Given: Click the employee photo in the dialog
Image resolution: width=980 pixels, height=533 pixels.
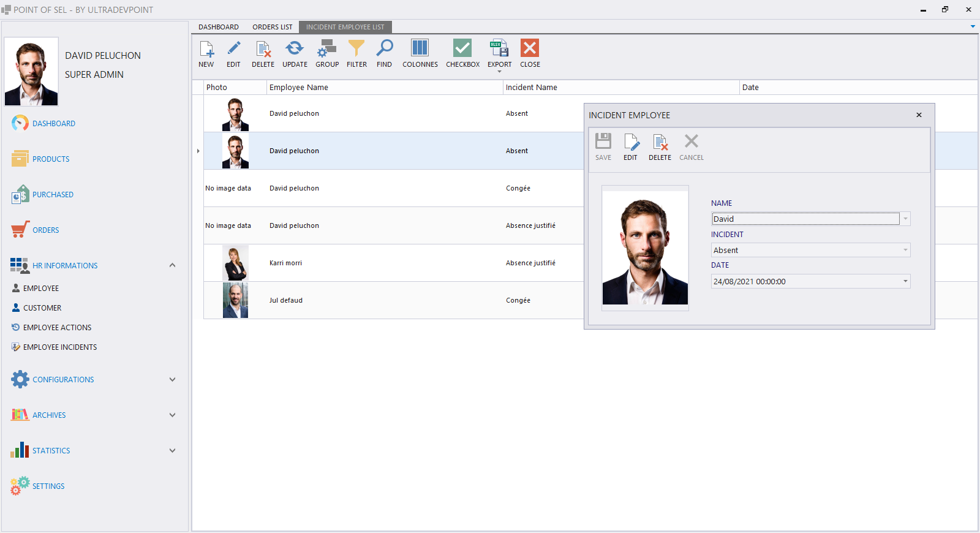Looking at the screenshot, I should pyautogui.click(x=645, y=248).
